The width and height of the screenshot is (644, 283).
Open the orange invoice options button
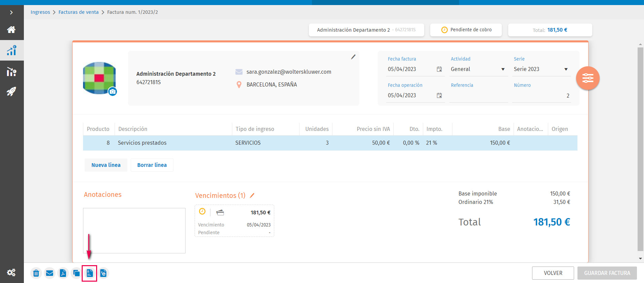[588, 78]
